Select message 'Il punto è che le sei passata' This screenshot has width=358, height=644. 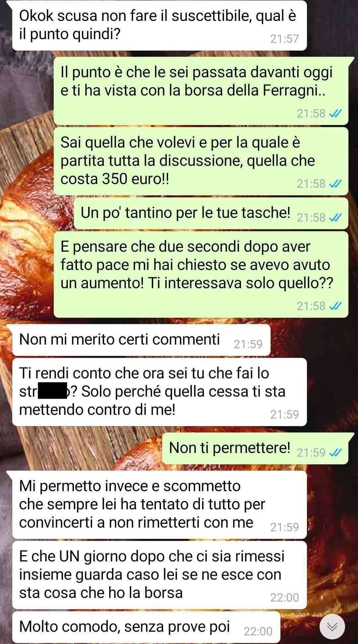[201, 91]
